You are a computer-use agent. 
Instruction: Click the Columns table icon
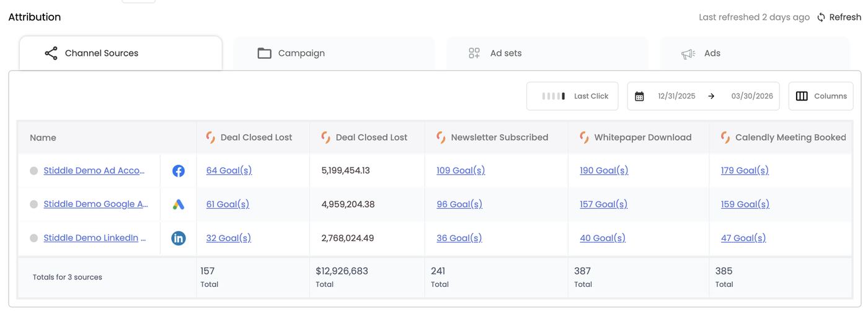(802, 96)
